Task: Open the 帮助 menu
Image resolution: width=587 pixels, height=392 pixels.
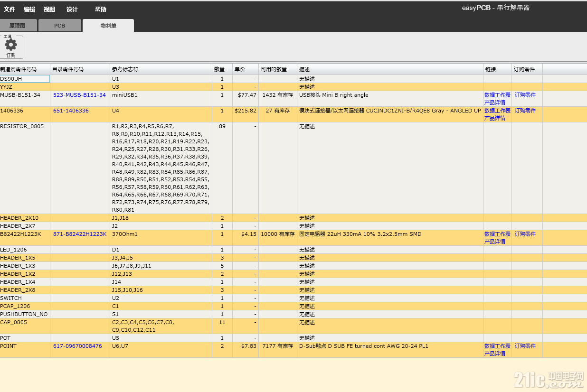Action: [101, 9]
